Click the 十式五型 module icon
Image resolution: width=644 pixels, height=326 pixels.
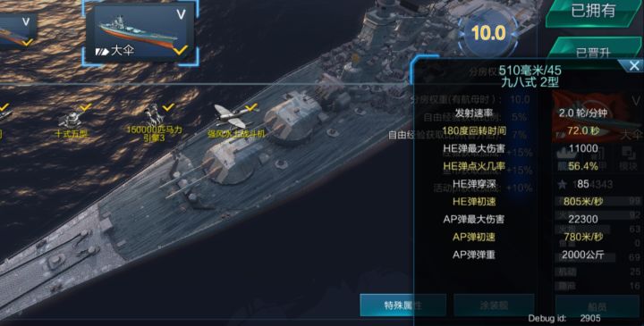coord(71,119)
